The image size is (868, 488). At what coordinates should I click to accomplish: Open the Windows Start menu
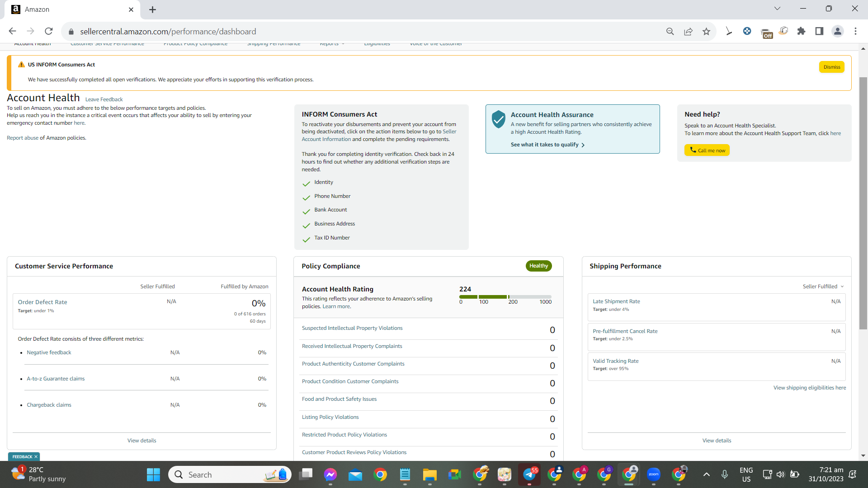tap(153, 474)
